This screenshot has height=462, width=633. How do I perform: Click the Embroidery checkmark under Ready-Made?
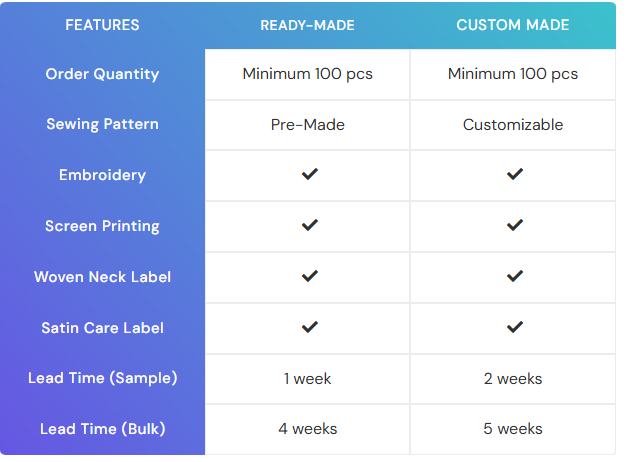309,175
